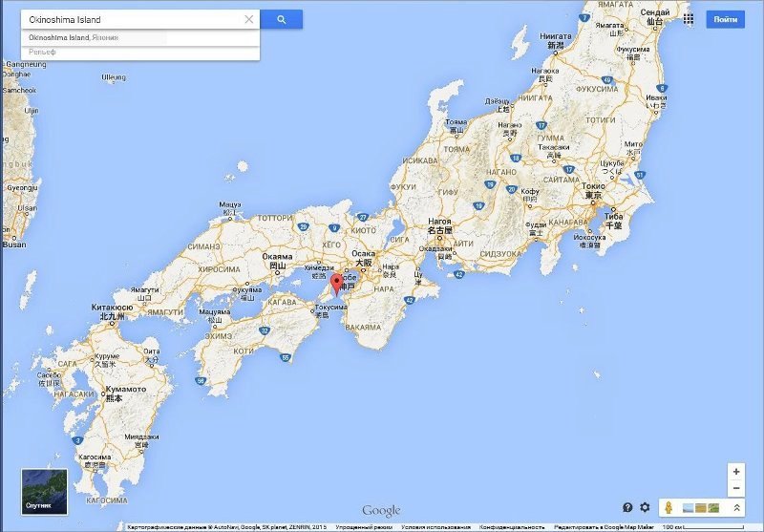Click the "Busan" label in Korea

(14, 245)
